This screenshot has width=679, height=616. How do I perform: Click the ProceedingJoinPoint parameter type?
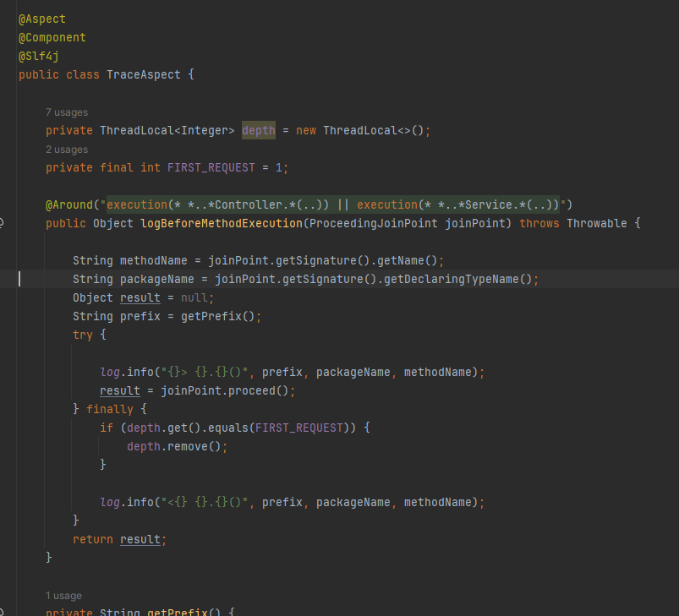point(373,224)
